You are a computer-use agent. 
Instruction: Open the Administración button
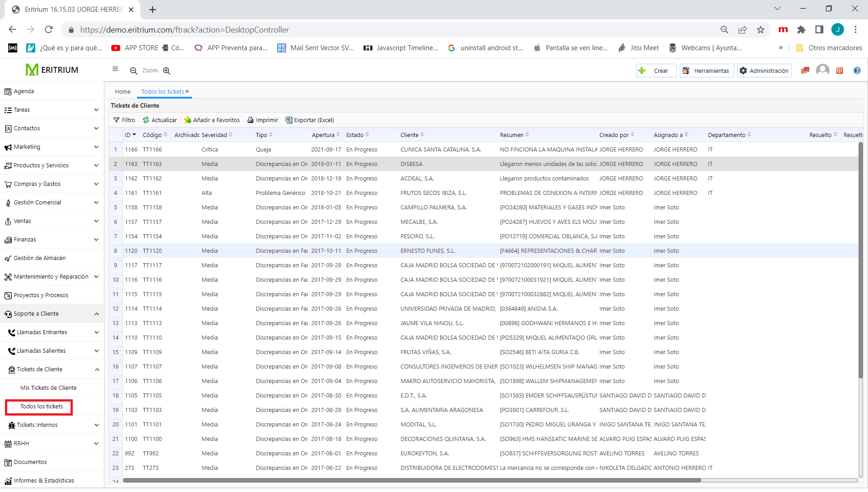(764, 71)
